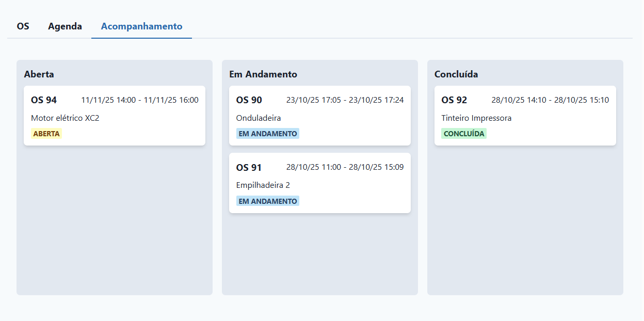Open the OS 92 card title
The width and height of the screenshot is (644, 321).
point(454,100)
